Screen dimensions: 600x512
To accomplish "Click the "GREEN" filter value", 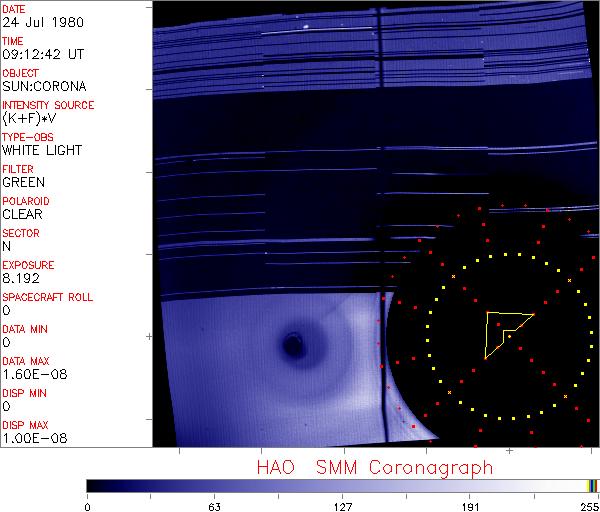I will click(23, 182).
